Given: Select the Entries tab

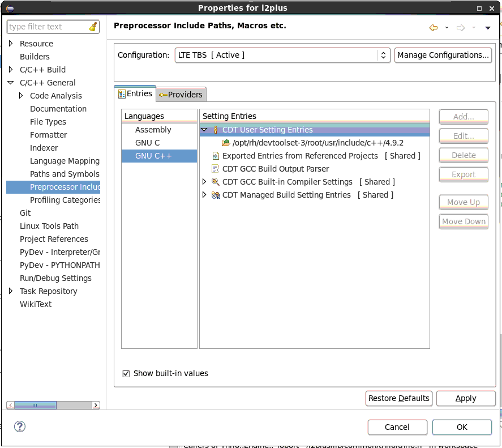Looking at the screenshot, I should tap(135, 93).
